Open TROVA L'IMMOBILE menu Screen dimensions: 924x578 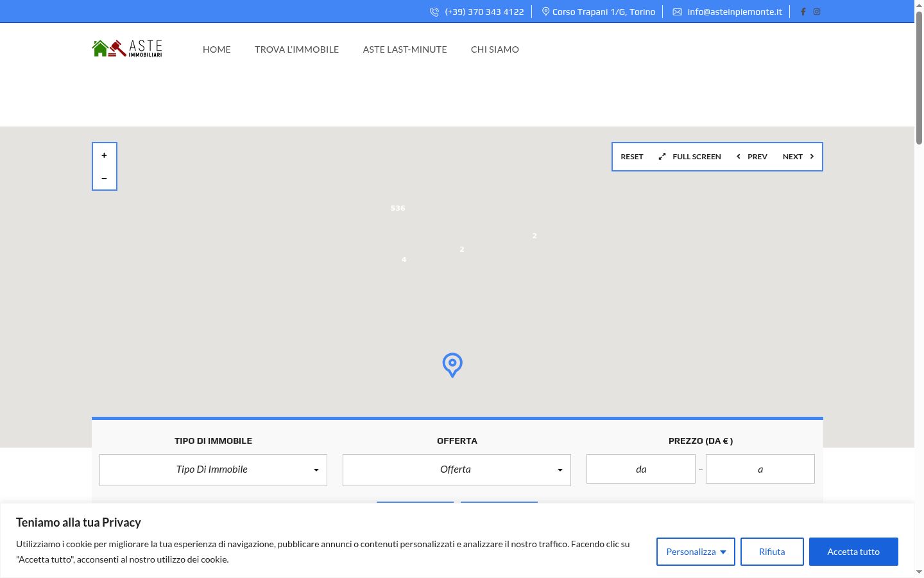pyautogui.click(x=296, y=49)
